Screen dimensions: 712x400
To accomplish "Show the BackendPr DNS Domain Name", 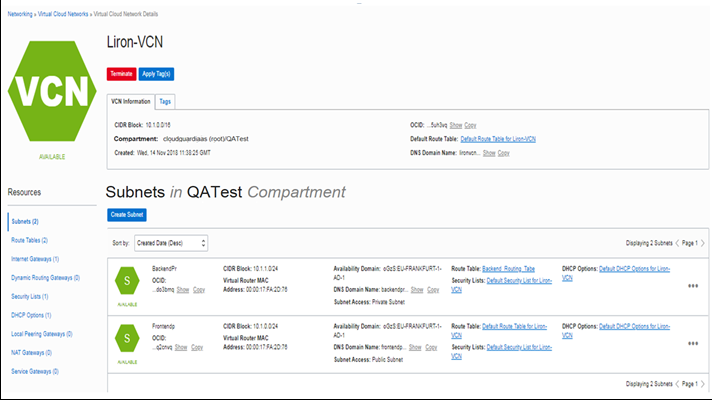I will pyautogui.click(x=417, y=290).
